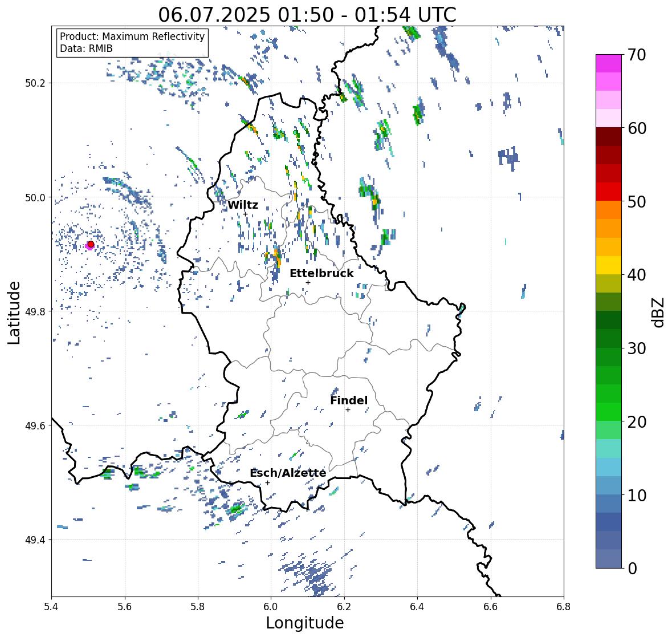Viewport: 672px width, 637px height.
Task: Click the 49.8 latitude tick label
Action: (35, 311)
